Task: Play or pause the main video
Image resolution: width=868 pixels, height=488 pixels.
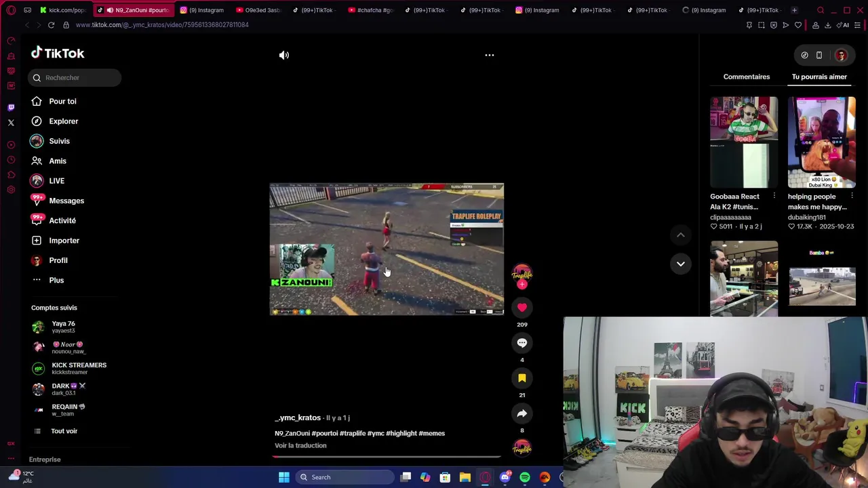Action: pos(387,249)
